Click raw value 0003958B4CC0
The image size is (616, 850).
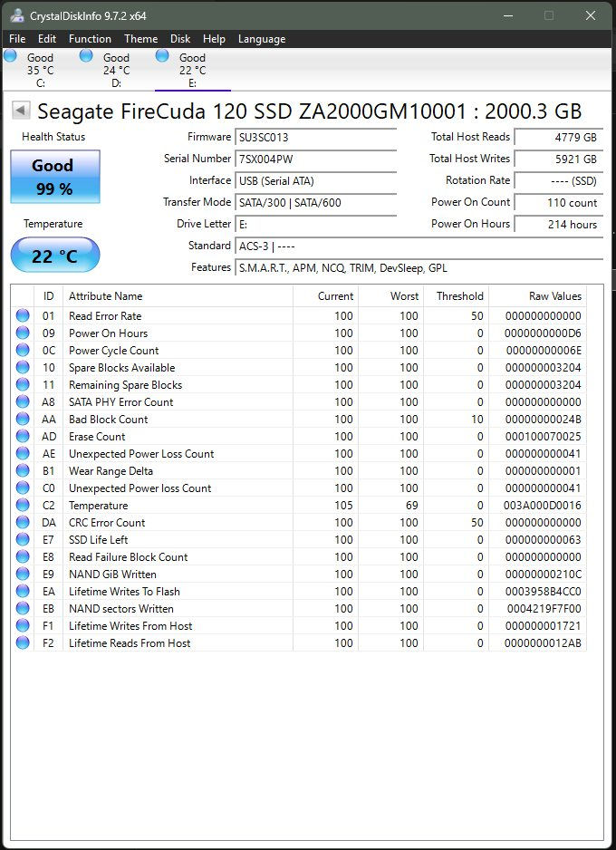[x=543, y=592]
